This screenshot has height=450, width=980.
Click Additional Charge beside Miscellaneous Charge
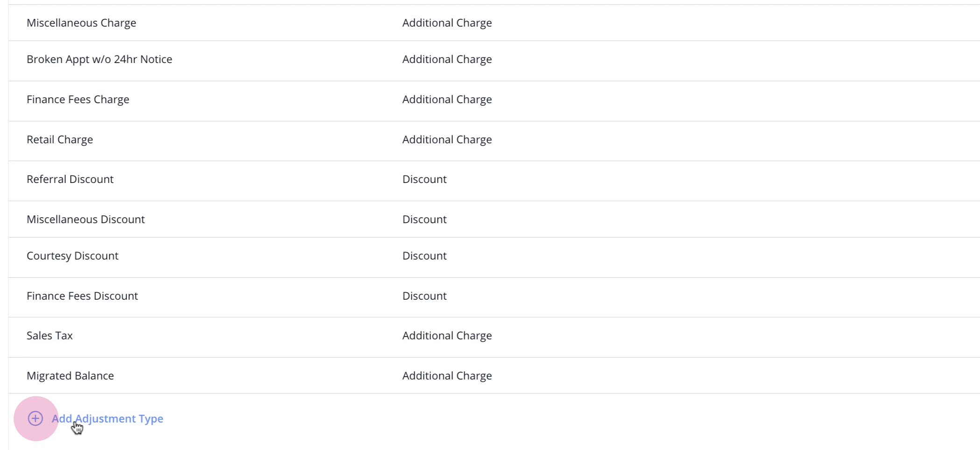pyautogui.click(x=447, y=23)
